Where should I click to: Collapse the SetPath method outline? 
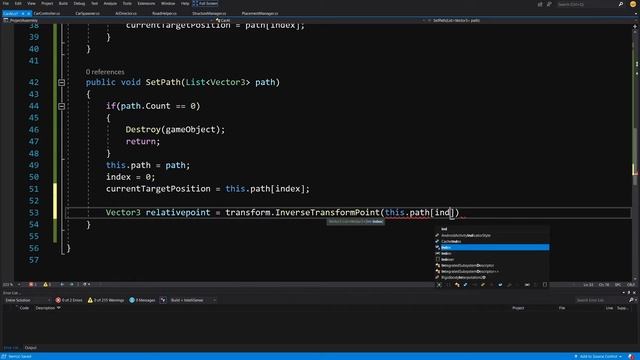62,82
